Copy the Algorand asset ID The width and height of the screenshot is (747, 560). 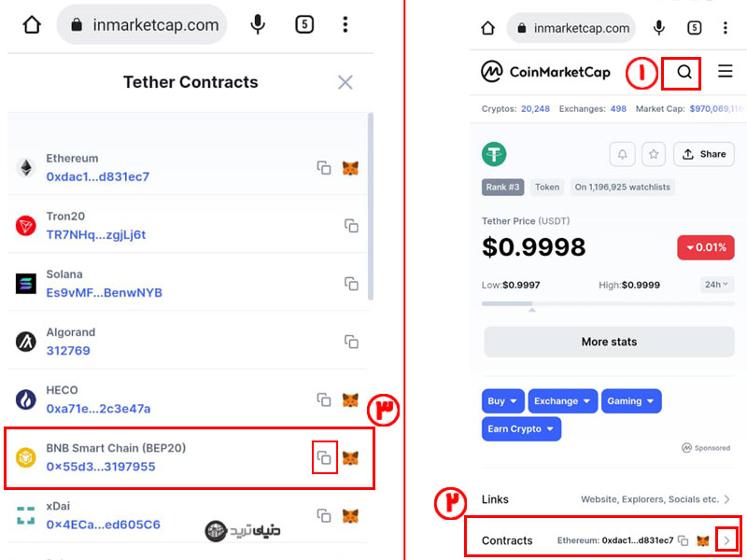[x=352, y=342]
